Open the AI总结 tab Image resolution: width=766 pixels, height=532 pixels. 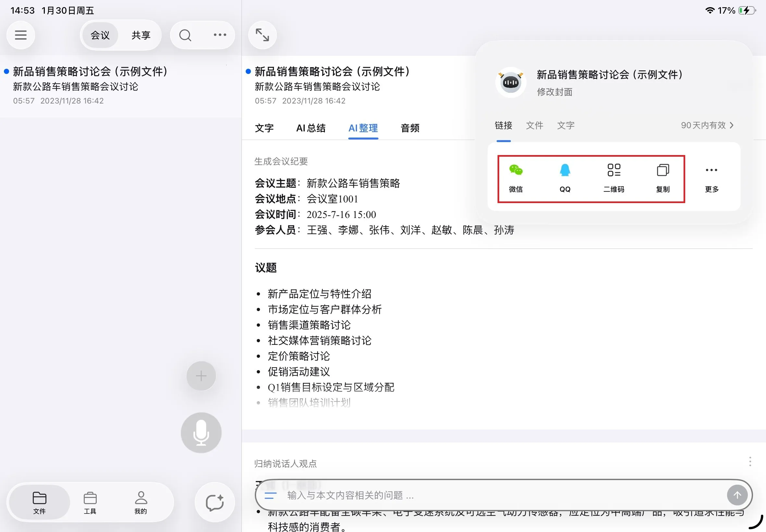tap(311, 128)
